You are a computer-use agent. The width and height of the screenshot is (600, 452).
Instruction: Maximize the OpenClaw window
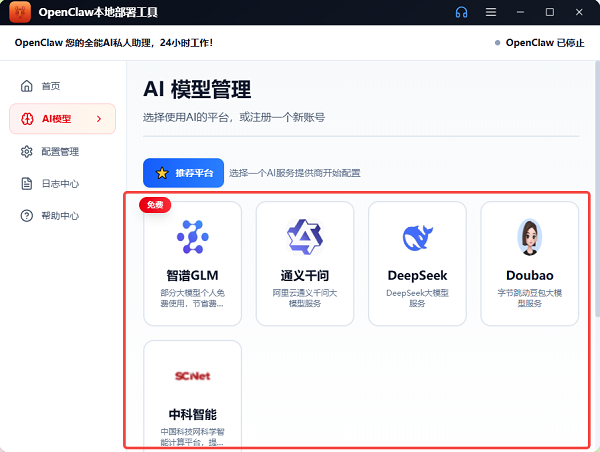pyautogui.click(x=550, y=12)
